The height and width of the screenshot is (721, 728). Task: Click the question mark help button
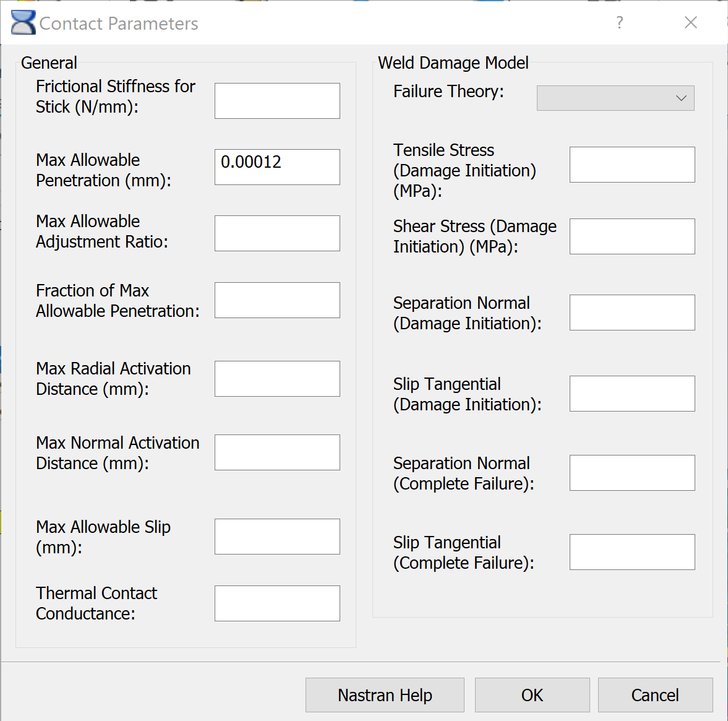(620, 23)
